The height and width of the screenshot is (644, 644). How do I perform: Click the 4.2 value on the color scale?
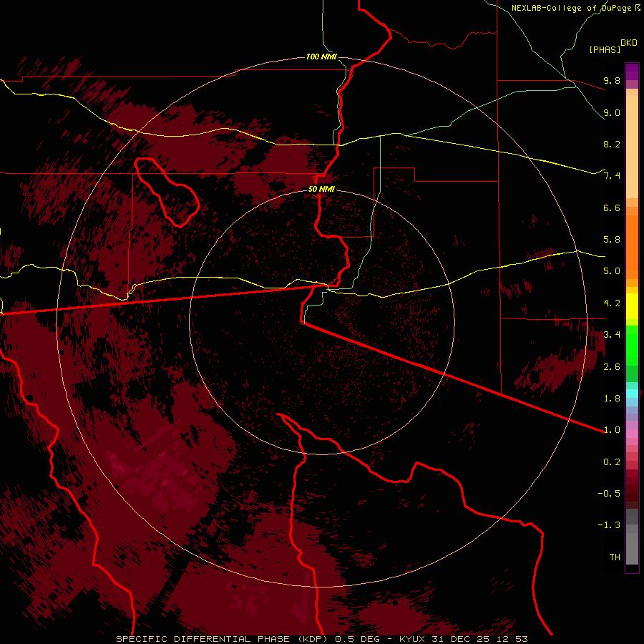click(x=612, y=303)
